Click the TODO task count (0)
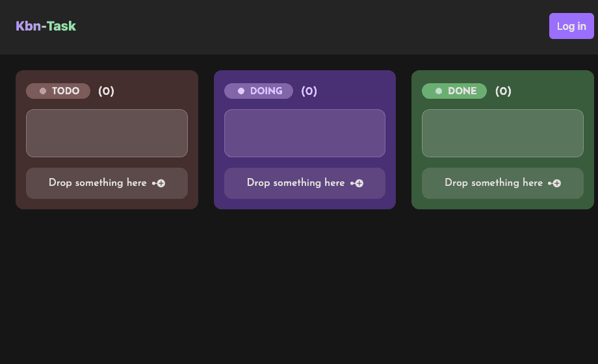This screenshot has width=598, height=364. 106,91
